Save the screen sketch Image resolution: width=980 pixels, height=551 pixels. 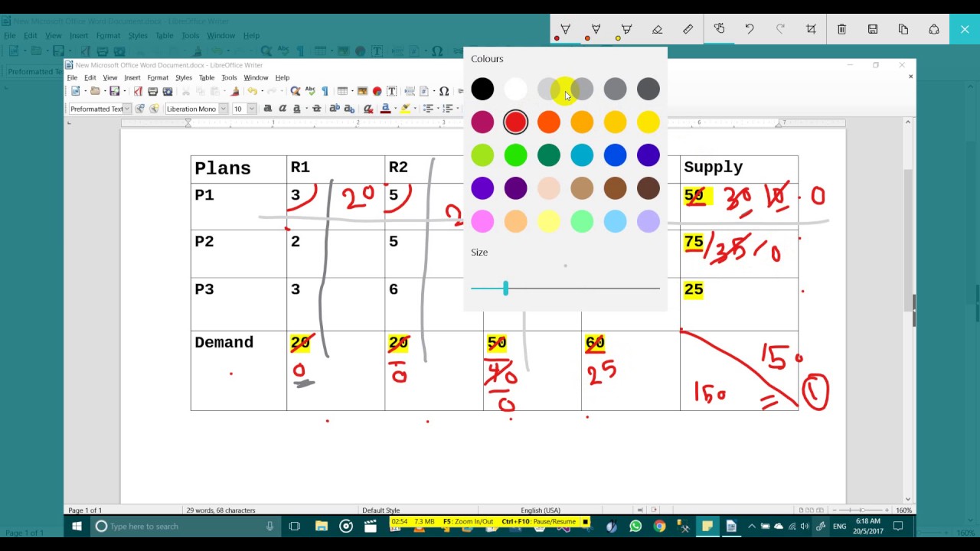tap(872, 29)
